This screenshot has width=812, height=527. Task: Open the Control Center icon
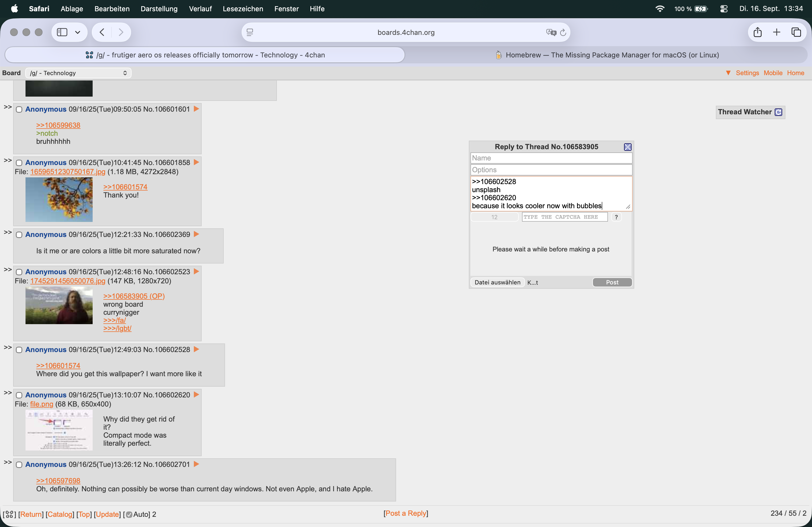tap(724, 9)
